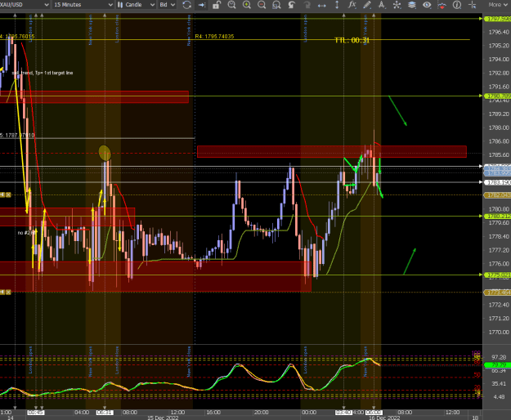
Task: Select the zoom-to-area magnifier tool
Action: pos(276,5)
